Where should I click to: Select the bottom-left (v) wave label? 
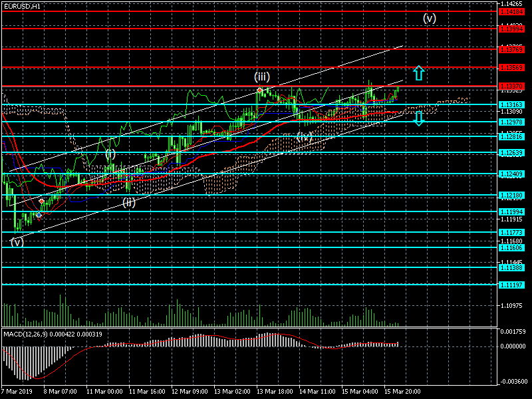tap(17, 242)
